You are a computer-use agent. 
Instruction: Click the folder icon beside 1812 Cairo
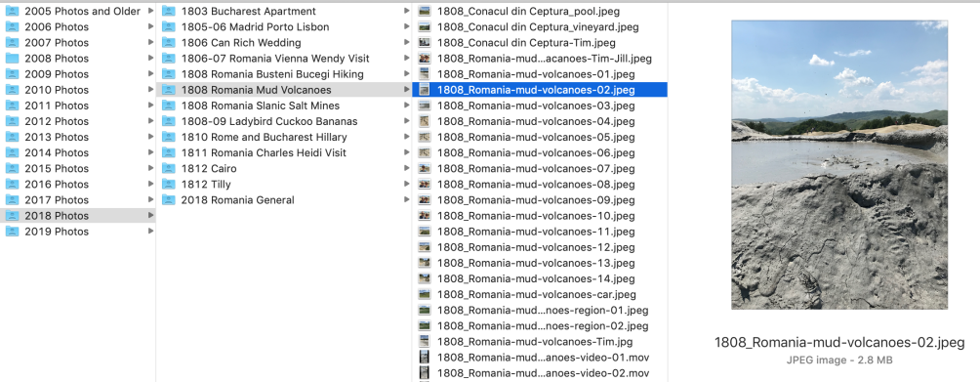point(169,168)
